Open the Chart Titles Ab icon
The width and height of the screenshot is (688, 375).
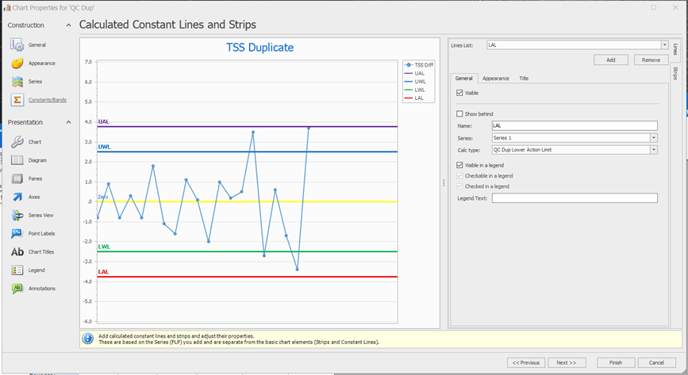[x=17, y=252]
